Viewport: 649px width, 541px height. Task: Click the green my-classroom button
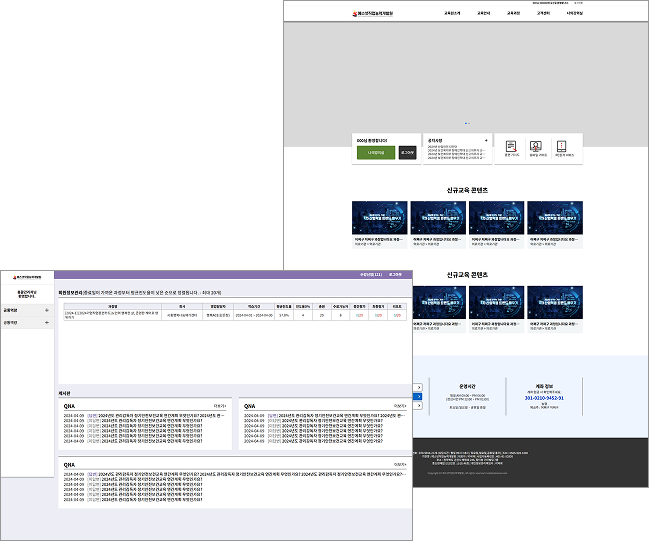click(x=376, y=152)
